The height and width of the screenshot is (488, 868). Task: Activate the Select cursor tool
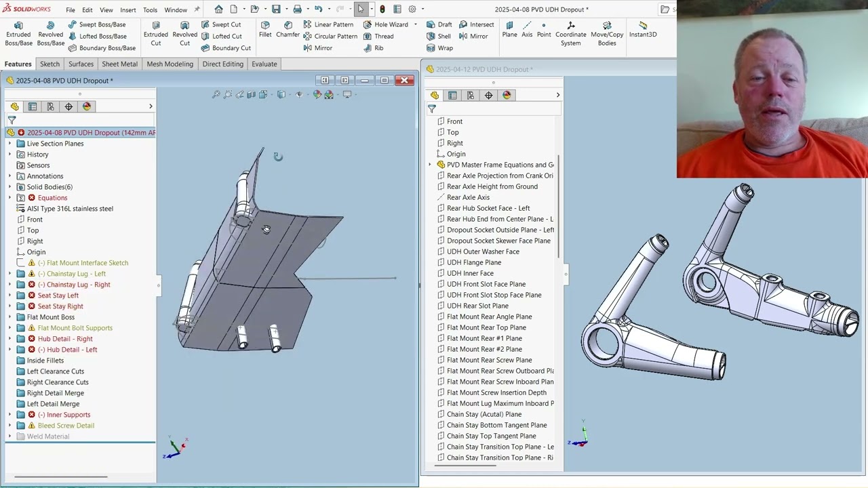pyautogui.click(x=361, y=9)
